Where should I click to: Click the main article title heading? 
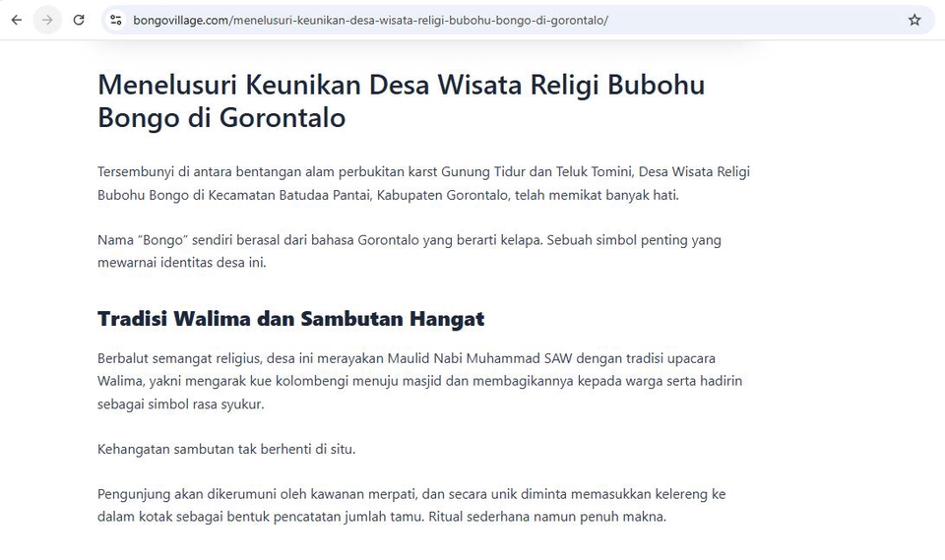coord(401,101)
